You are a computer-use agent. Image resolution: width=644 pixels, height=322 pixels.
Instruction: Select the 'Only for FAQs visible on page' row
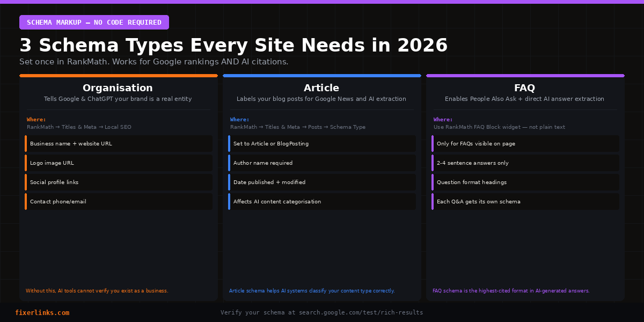[x=525, y=144]
